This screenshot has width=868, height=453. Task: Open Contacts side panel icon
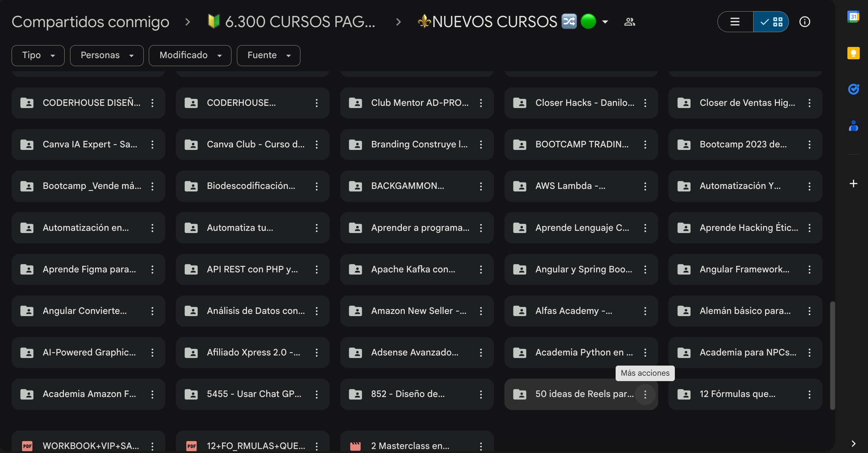coord(853,126)
